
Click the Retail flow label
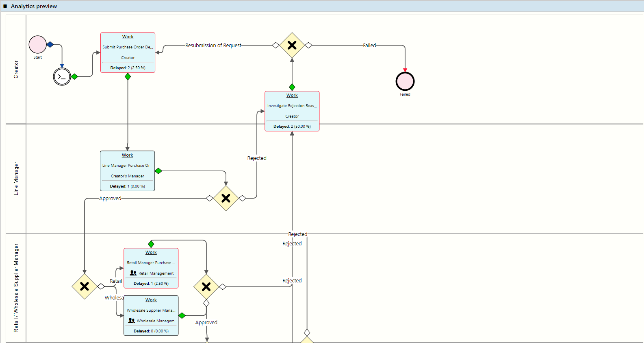pyautogui.click(x=116, y=281)
